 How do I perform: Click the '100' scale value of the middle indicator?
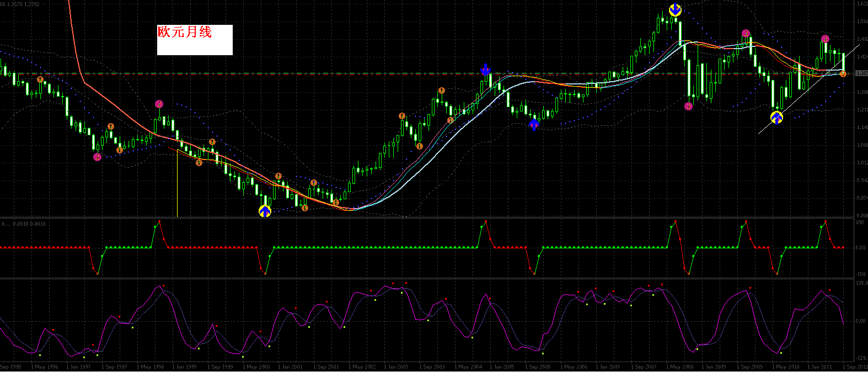point(860,222)
